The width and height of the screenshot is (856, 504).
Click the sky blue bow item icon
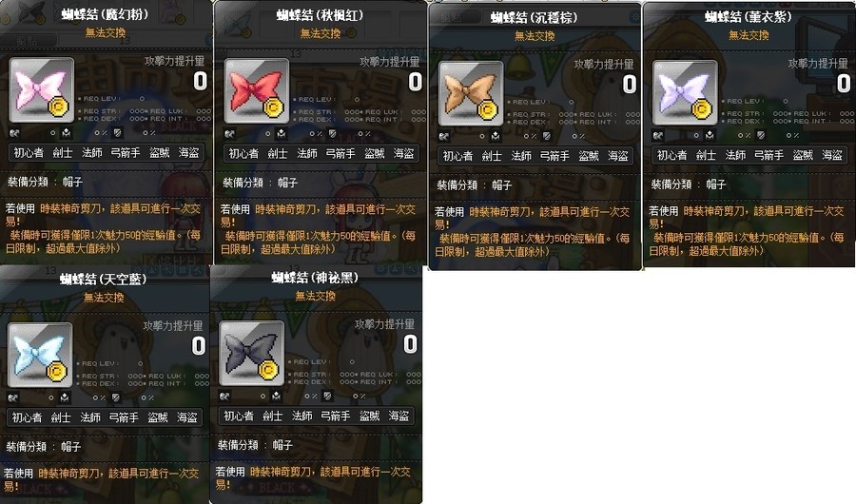click(40, 355)
